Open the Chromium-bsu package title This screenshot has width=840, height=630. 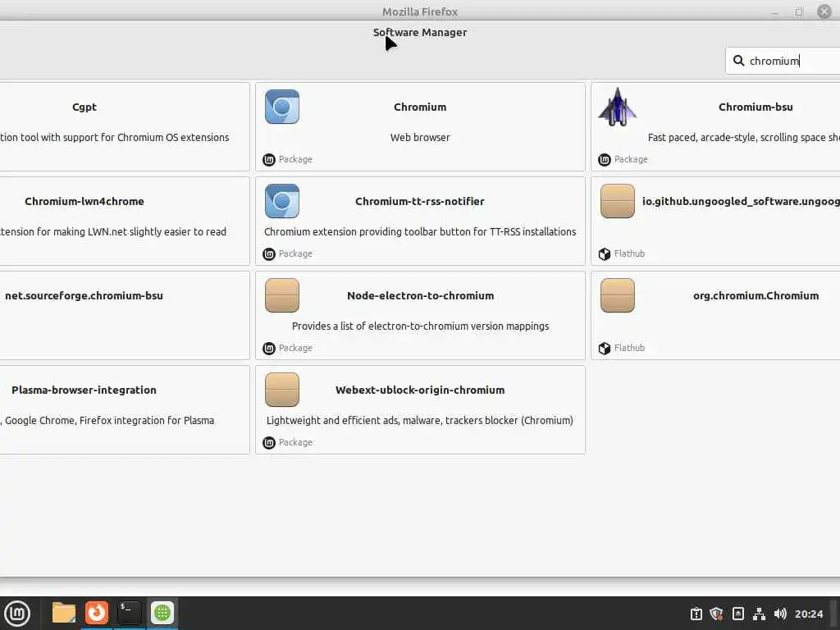[756, 107]
